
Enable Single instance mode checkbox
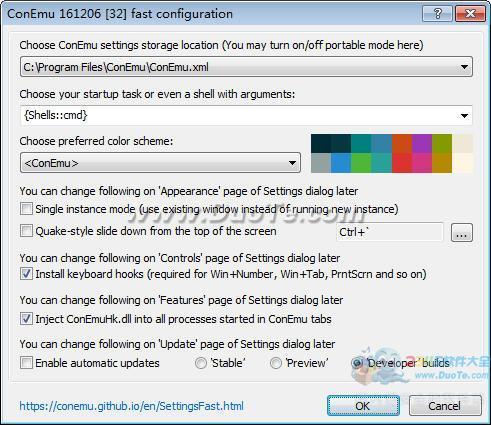pos(26,209)
